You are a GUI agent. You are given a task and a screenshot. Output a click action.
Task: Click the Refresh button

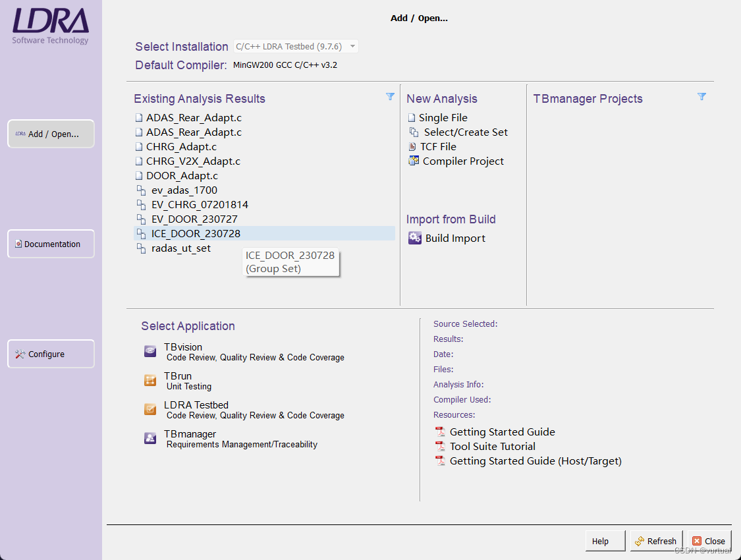pos(656,541)
